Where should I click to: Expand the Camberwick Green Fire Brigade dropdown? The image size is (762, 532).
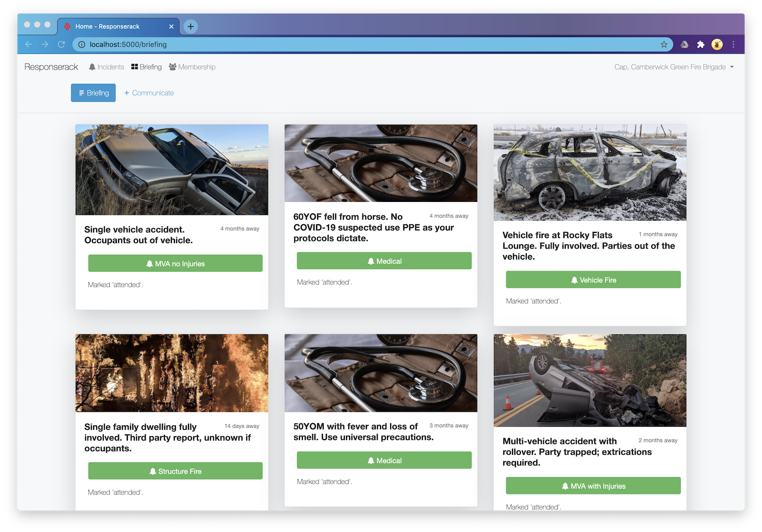point(674,67)
